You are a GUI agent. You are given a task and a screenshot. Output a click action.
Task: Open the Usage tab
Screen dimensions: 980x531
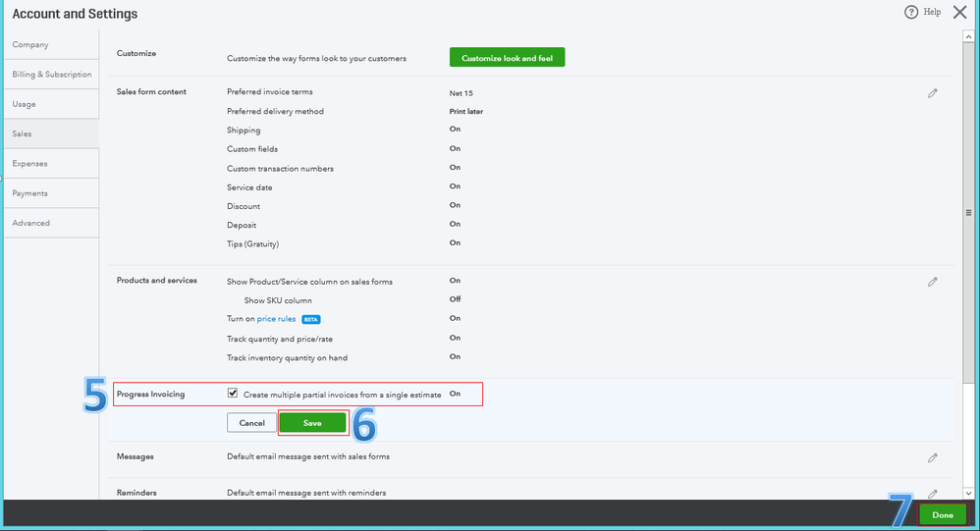click(x=25, y=104)
